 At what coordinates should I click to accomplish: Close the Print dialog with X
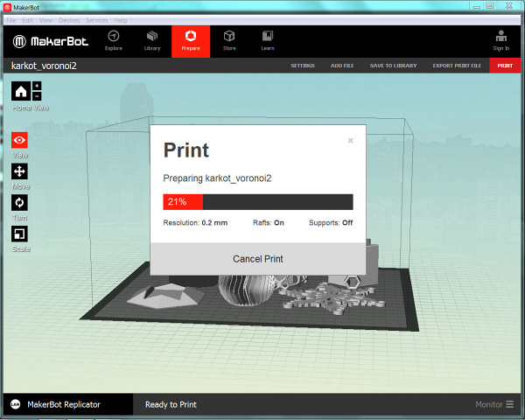point(351,140)
